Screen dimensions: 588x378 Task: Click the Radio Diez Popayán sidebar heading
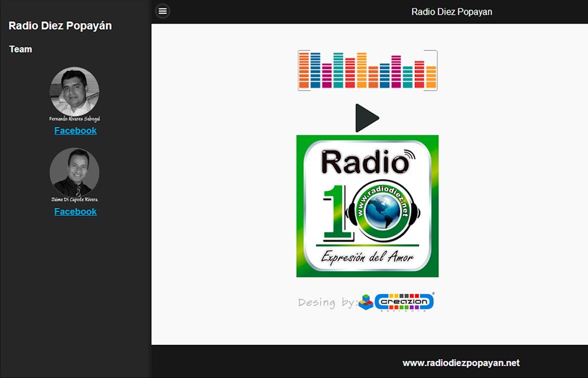(60, 26)
